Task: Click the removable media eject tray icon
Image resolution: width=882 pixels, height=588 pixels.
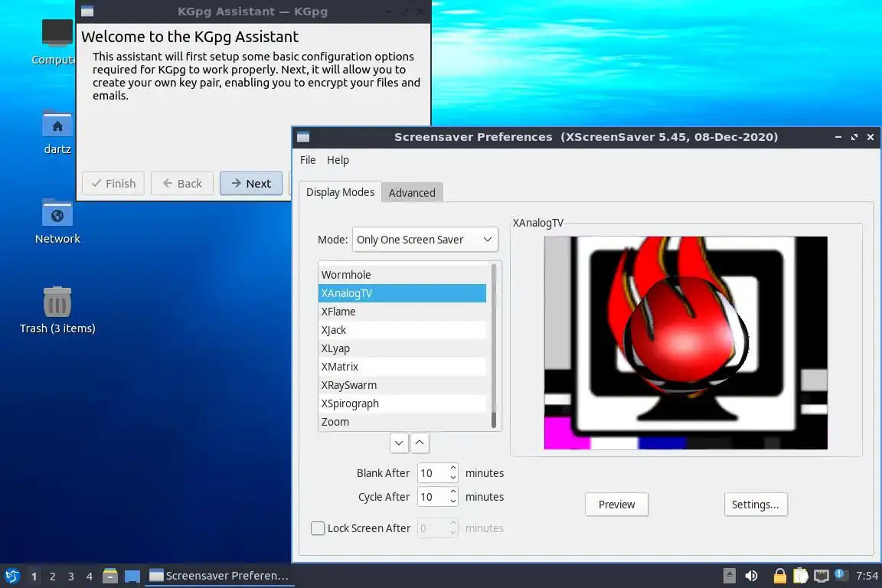Action: pyautogui.click(x=729, y=576)
